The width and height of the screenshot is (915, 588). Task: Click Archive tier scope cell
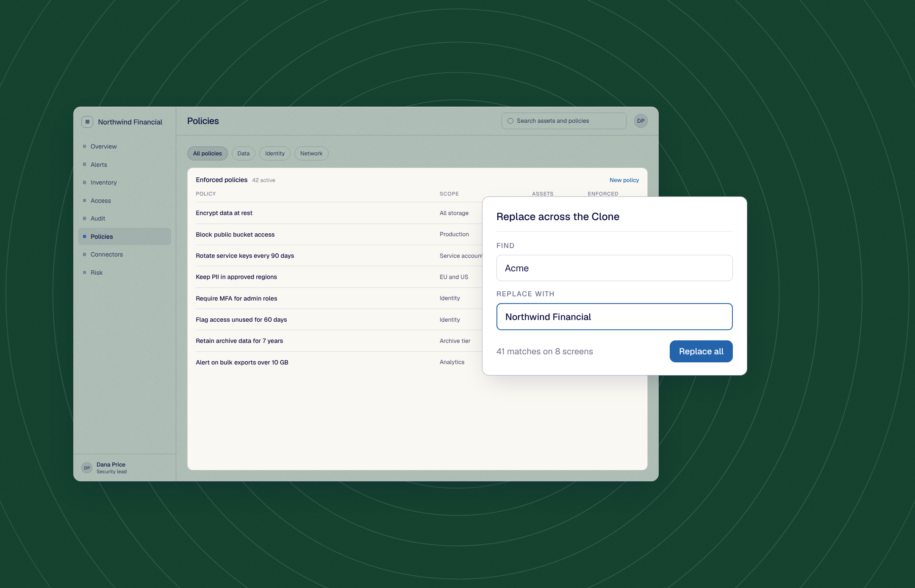click(x=455, y=341)
